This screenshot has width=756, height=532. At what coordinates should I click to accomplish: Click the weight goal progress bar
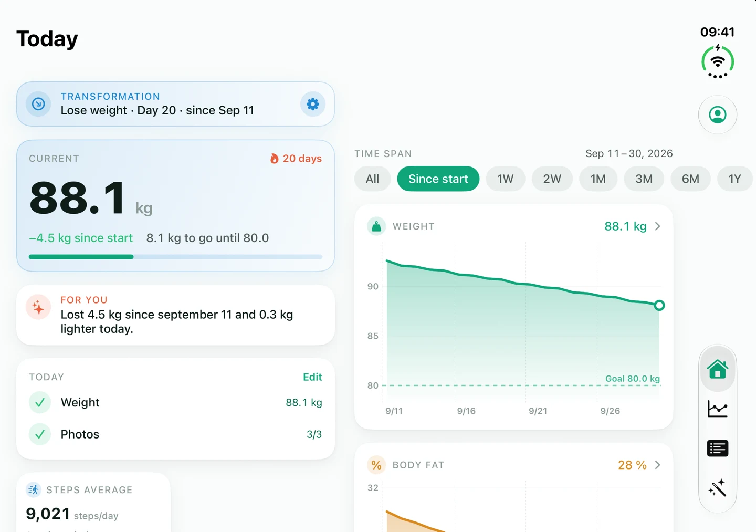175,257
